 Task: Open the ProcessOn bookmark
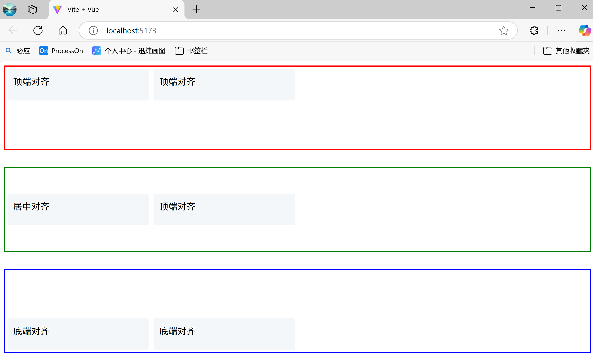(61, 51)
